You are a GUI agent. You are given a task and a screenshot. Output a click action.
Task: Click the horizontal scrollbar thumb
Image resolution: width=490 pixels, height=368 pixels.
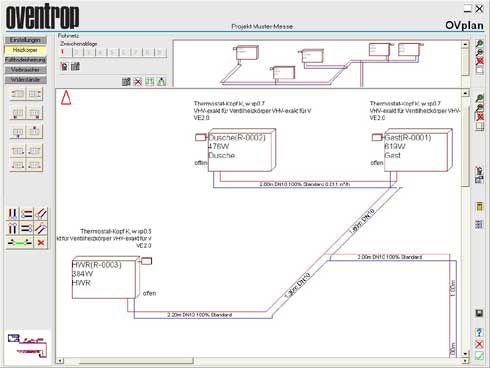(x=136, y=361)
